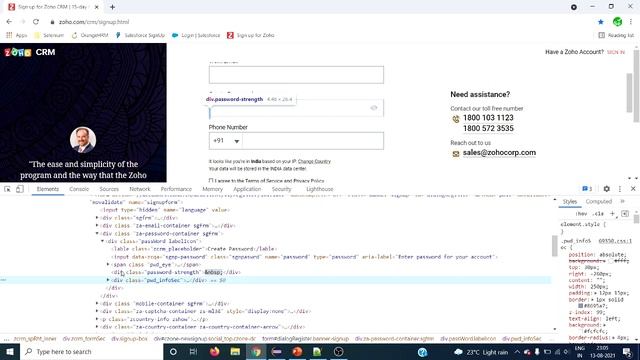Screen dimensions: 640x360
Task: Toggle the :hov element state button
Action: [582, 214]
